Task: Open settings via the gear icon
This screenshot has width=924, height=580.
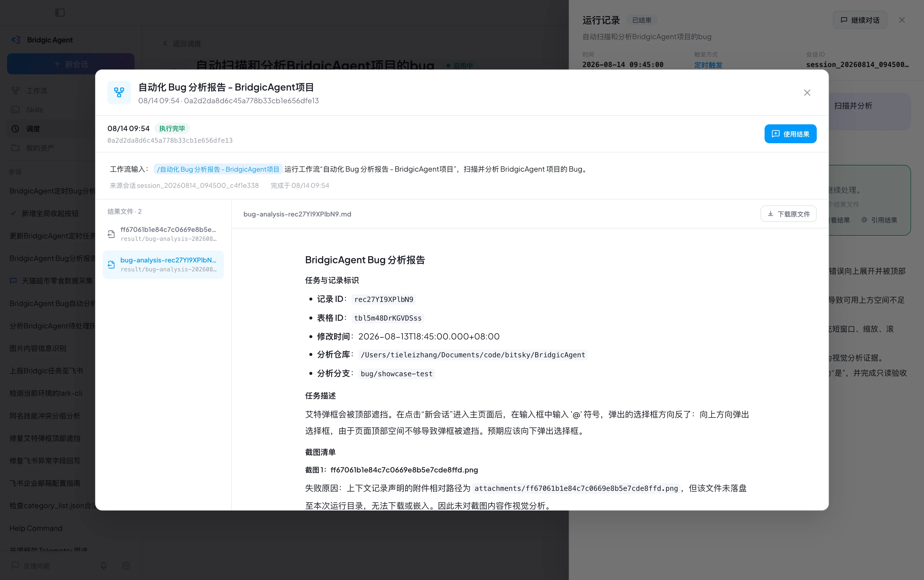Action: (126, 566)
